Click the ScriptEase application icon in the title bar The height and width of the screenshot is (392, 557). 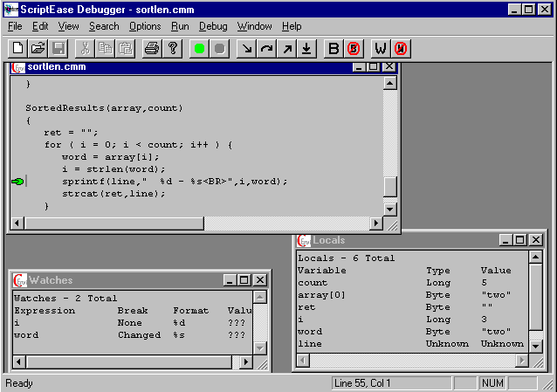(11, 10)
